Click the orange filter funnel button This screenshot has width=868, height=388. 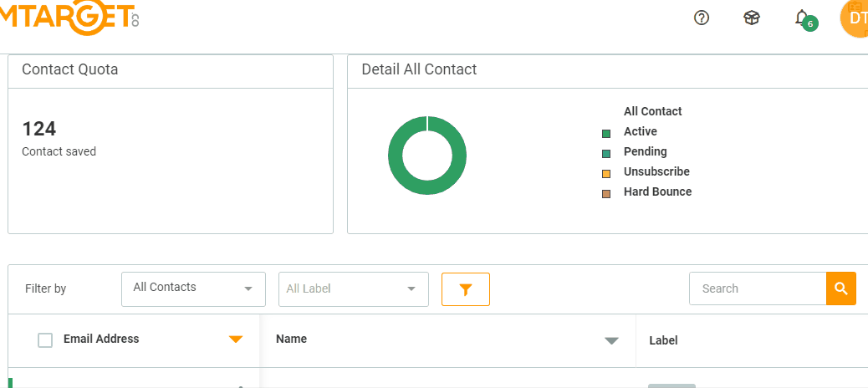466,289
